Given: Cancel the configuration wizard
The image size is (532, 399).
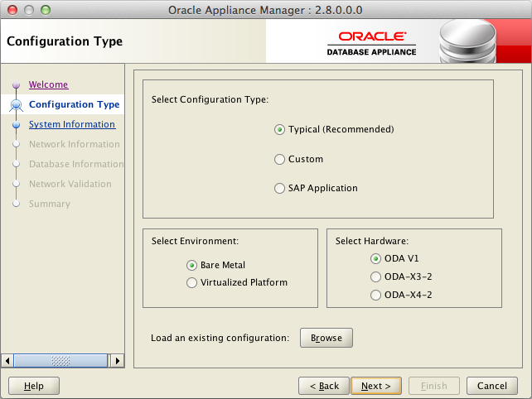Looking at the screenshot, I should click(x=492, y=386).
